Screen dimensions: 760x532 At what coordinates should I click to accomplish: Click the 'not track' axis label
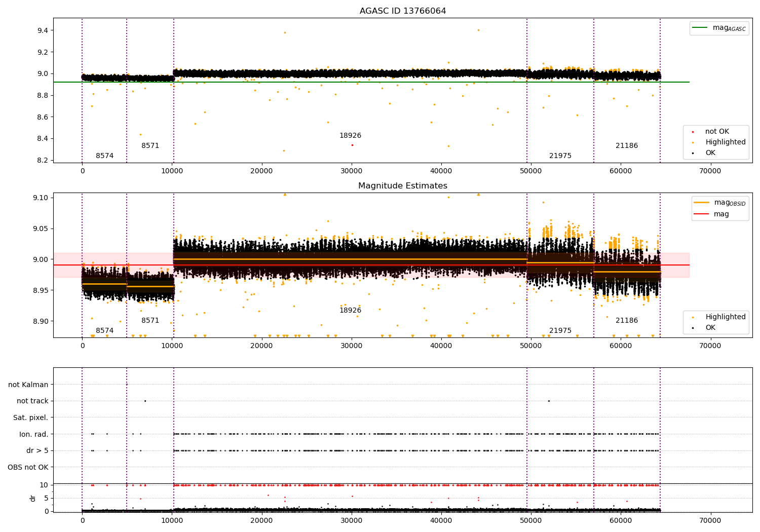click(x=32, y=401)
